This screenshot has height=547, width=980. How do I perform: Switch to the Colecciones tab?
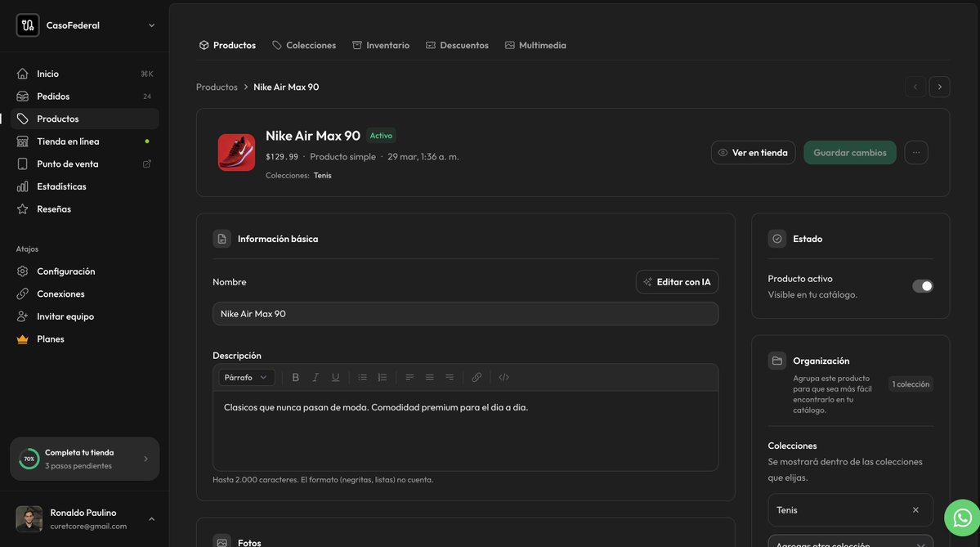(304, 45)
